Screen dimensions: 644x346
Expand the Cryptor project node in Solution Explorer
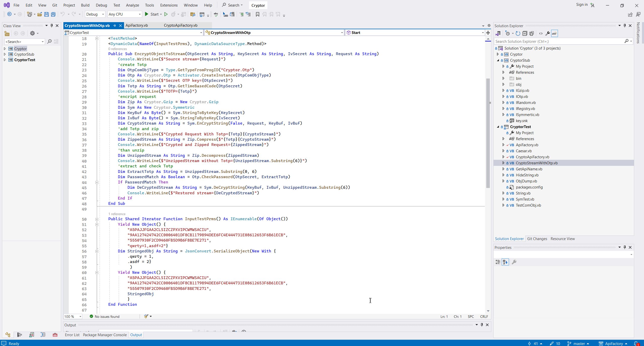[x=498, y=54]
